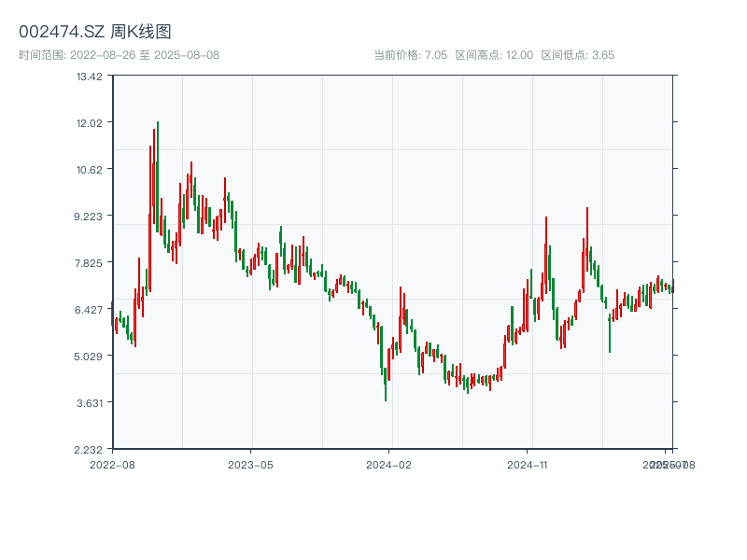Click the range low label 区间低点: 3.65

577,55
